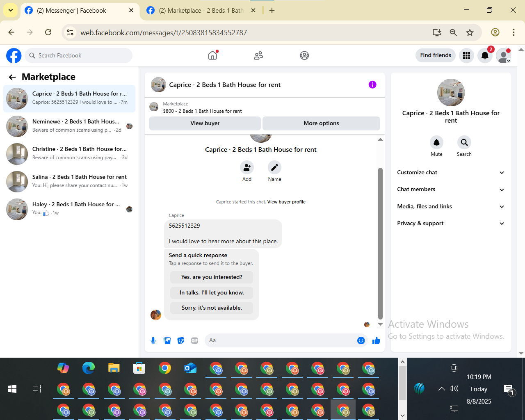
Task: Open the Windows notification center
Action: point(509,390)
